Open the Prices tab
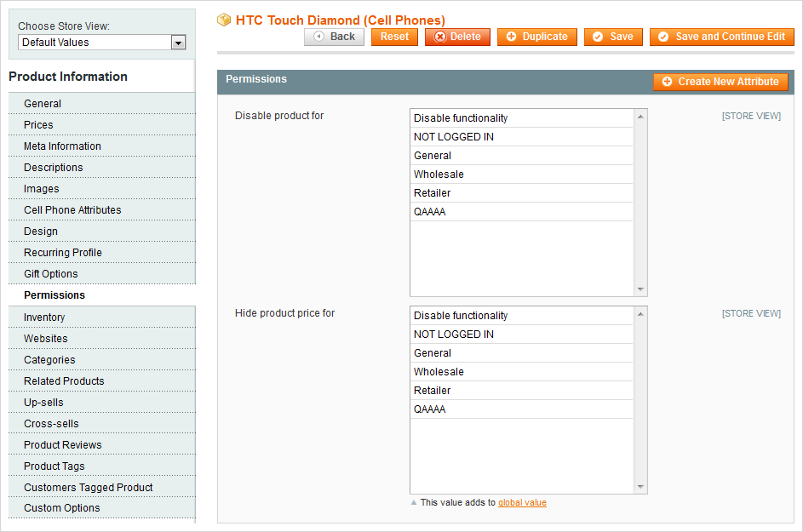The height and width of the screenshot is (532, 803). pyautogui.click(x=102, y=125)
